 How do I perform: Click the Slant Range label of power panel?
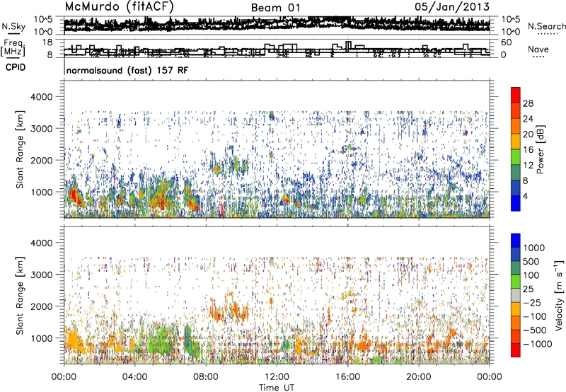point(20,149)
